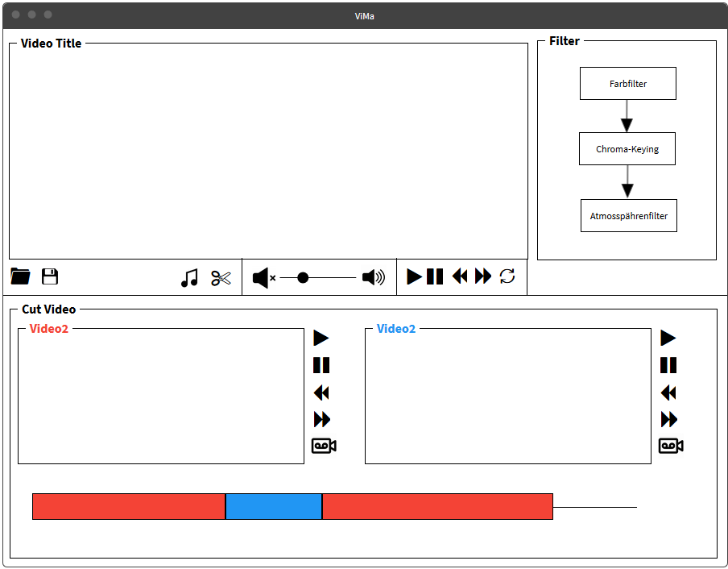Click the music note audio icon
The width and height of the screenshot is (728, 569).
[189, 278]
